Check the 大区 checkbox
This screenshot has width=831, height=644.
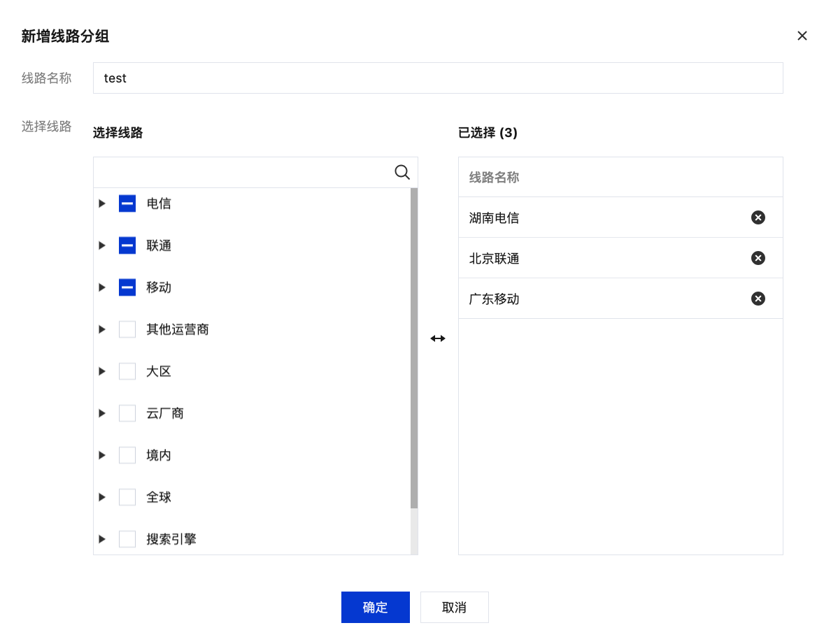(x=127, y=371)
